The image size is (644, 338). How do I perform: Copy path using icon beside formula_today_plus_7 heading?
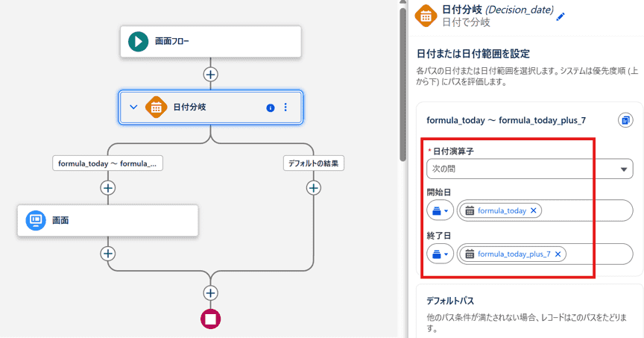[x=625, y=120]
